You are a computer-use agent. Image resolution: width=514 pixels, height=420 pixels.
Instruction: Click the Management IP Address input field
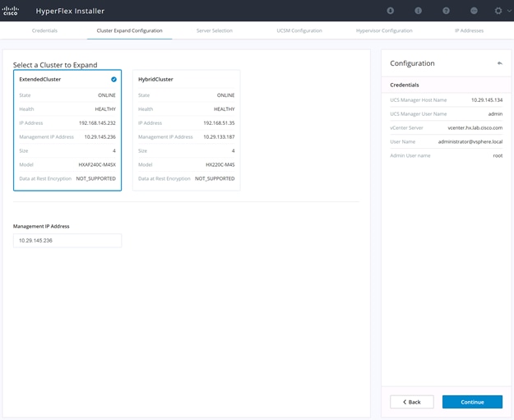[x=67, y=241]
